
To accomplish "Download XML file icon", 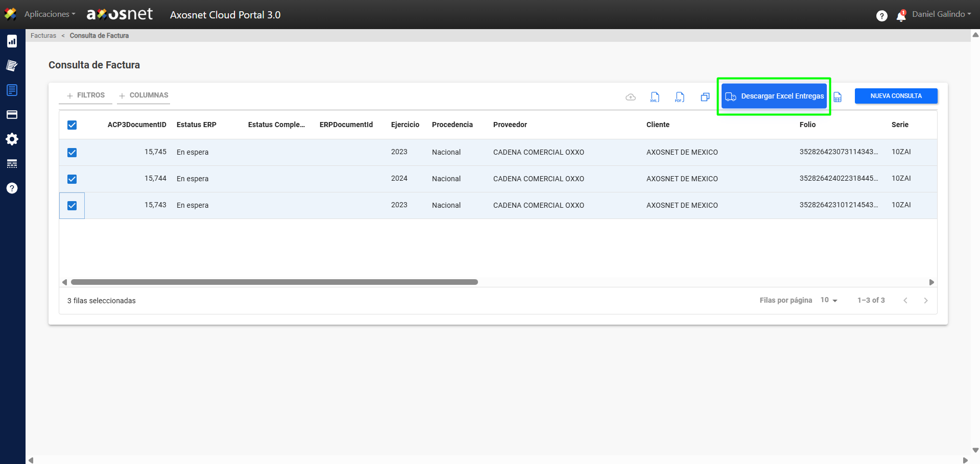I will point(655,97).
